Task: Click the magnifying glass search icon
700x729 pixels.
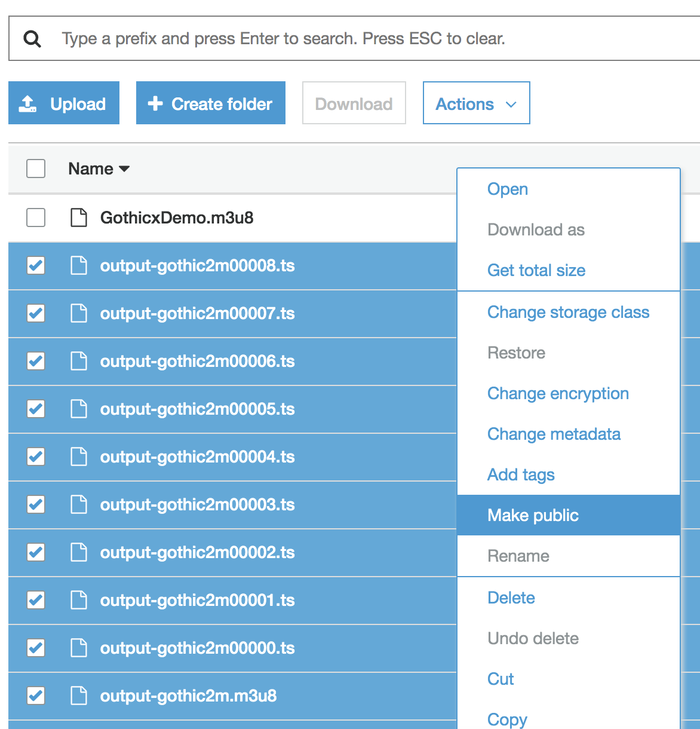Action: [x=33, y=38]
